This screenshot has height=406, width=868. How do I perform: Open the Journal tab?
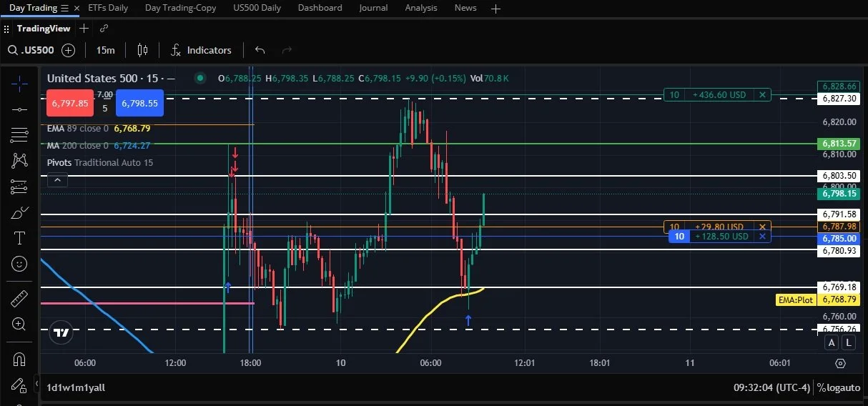[x=373, y=8]
